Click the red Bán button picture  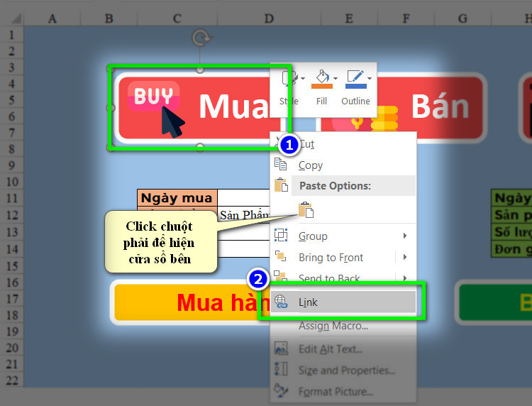(401, 108)
